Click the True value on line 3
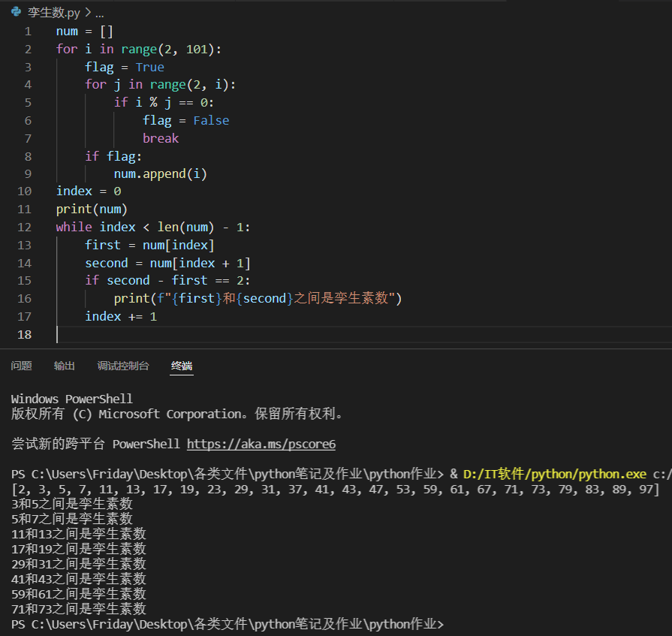 point(149,66)
